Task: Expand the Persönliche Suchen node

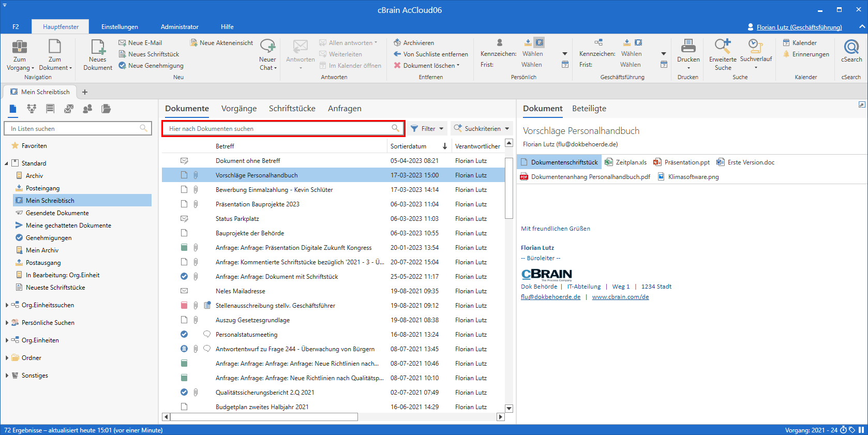Action: click(7, 323)
